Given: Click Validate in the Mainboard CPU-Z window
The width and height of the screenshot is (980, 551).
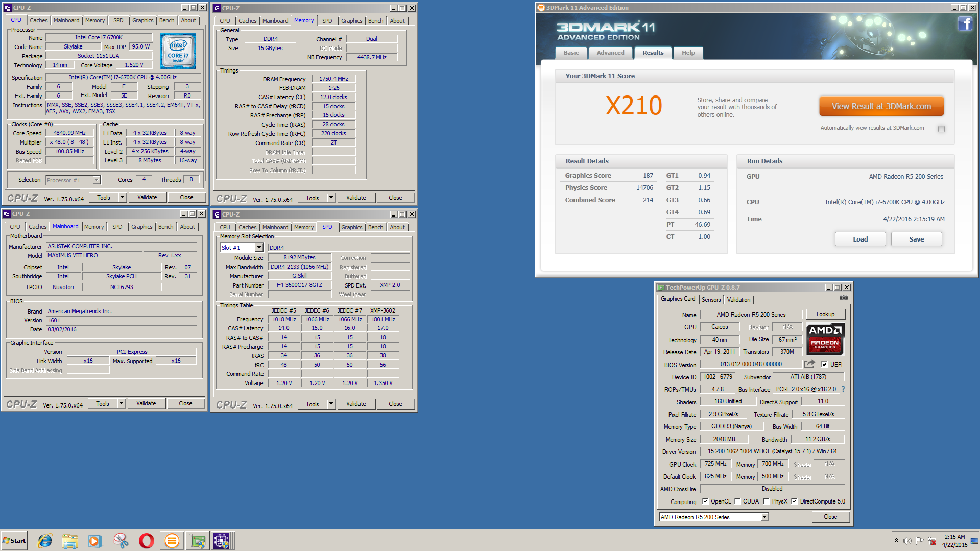Looking at the screenshot, I should pyautogui.click(x=146, y=403).
